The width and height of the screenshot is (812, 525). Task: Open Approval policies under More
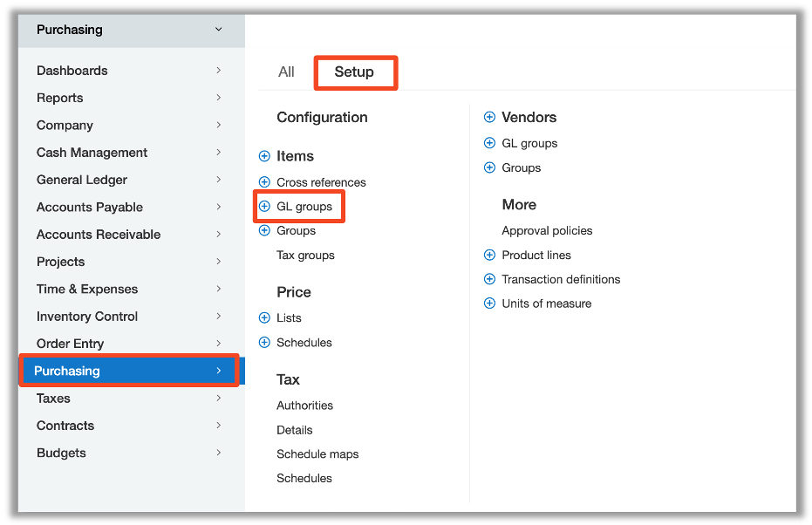click(547, 230)
